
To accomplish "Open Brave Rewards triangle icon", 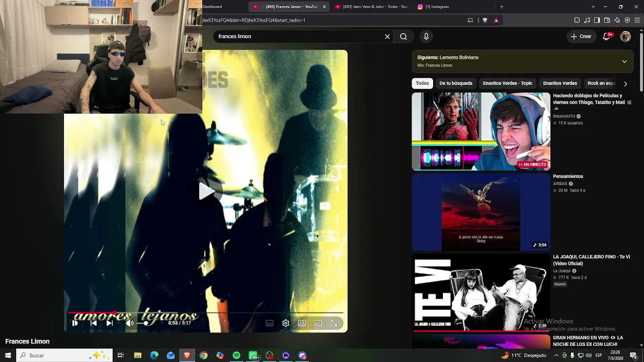I will coord(496,20).
